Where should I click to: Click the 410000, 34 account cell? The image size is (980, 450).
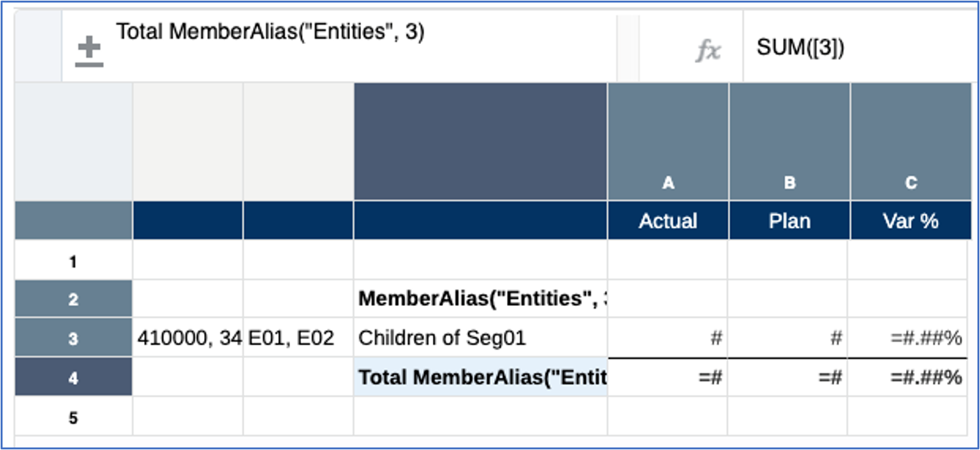tap(187, 338)
